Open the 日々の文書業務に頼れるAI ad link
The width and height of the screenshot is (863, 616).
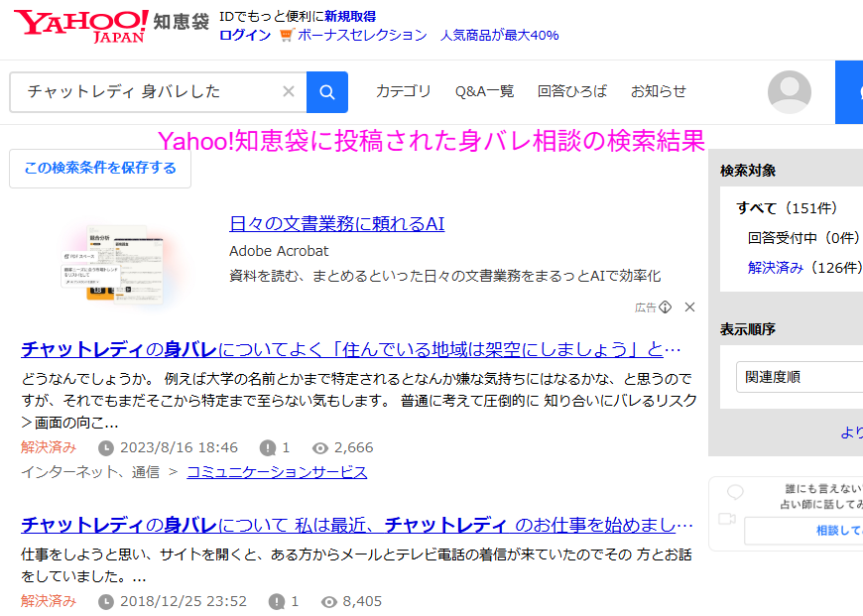click(337, 223)
